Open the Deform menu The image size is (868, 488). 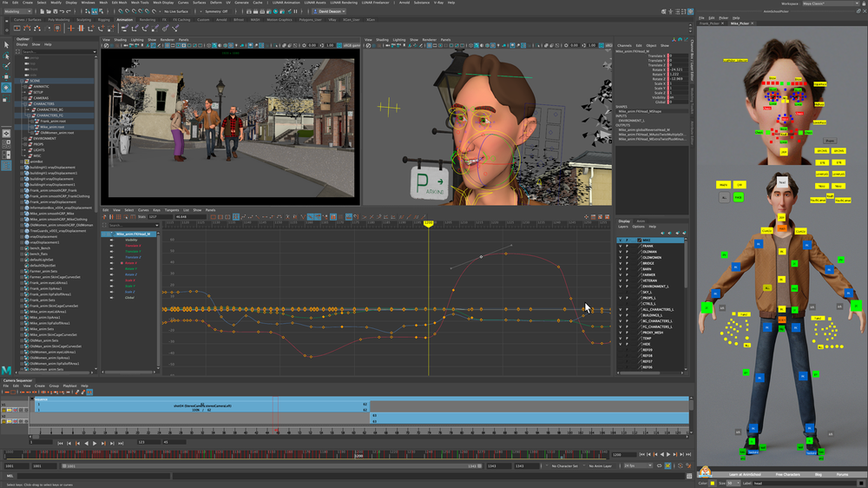coord(215,3)
